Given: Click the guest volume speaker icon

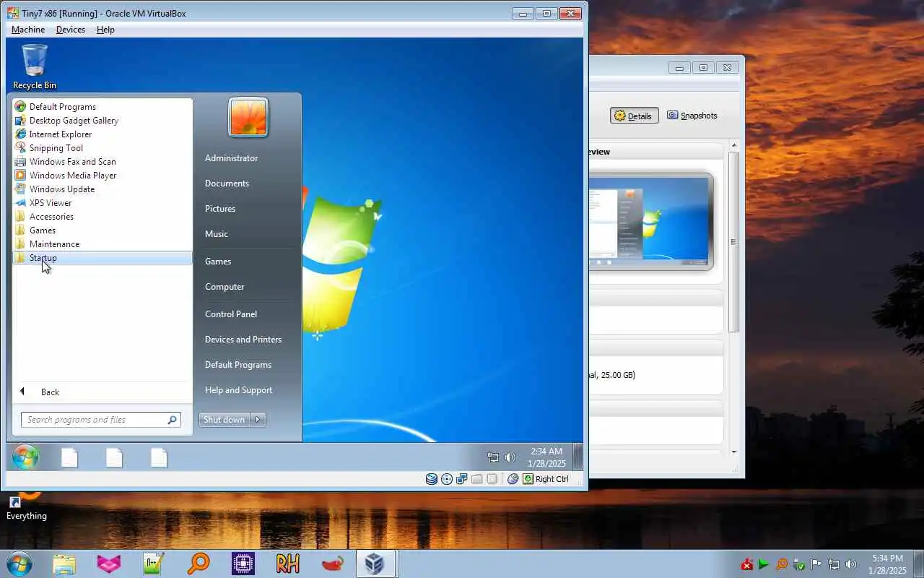Looking at the screenshot, I should (510, 457).
